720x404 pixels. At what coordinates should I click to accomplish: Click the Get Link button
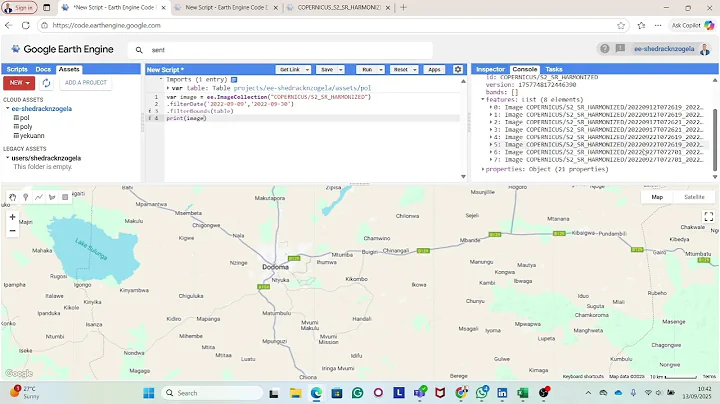290,70
